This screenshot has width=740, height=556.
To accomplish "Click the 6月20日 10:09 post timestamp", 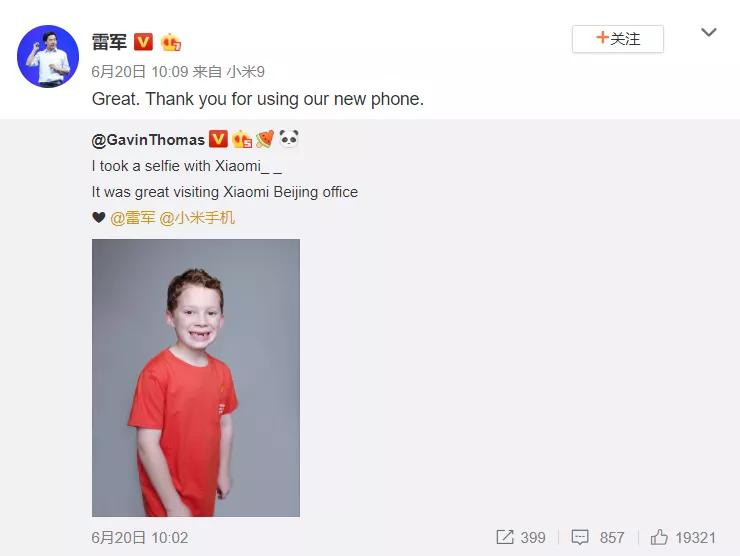I will [x=140, y=72].
